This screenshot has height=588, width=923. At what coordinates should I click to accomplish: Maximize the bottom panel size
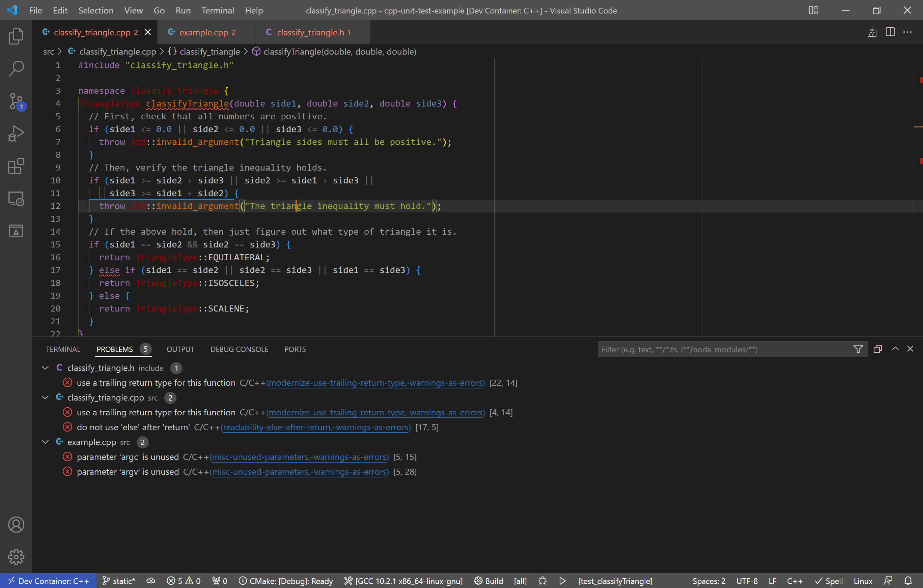pos(895,349)
